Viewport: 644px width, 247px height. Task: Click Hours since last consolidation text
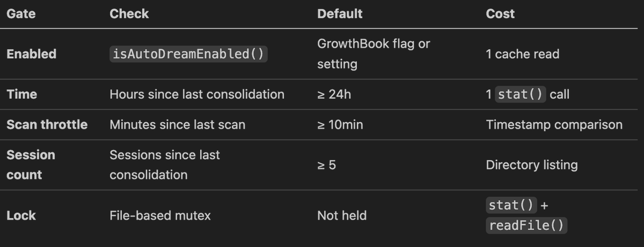click(197, 94)
